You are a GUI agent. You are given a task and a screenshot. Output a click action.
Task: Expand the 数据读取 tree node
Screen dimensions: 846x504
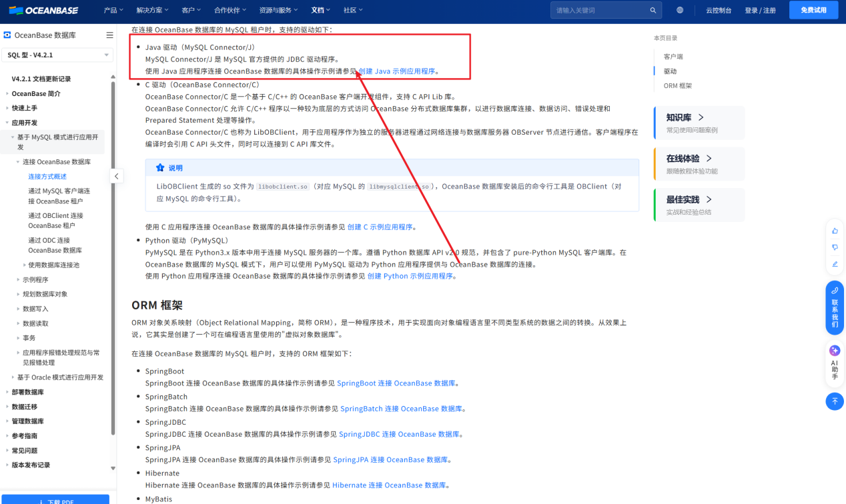[19, 323]
